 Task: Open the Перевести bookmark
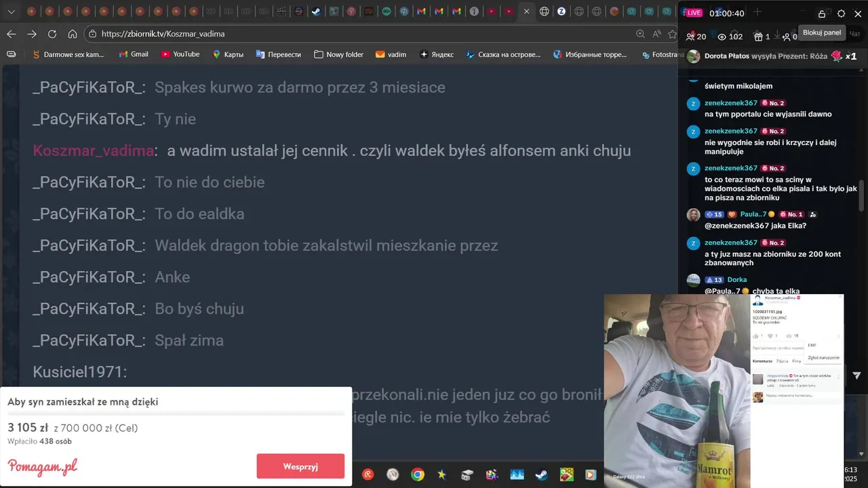(278, 54)
